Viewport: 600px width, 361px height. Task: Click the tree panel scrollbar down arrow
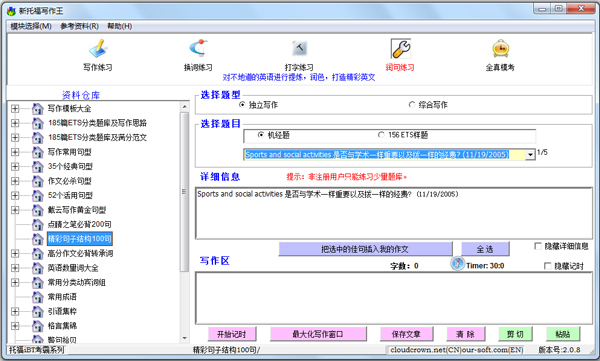[x=184, y=338]
